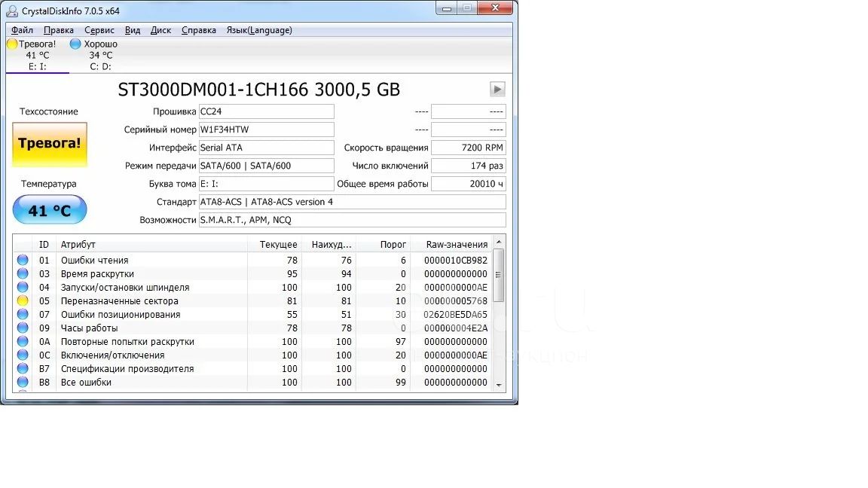The image size is (868, 488).
Task: Click raw value 02620BE5DA65
Action: (456, 314)
